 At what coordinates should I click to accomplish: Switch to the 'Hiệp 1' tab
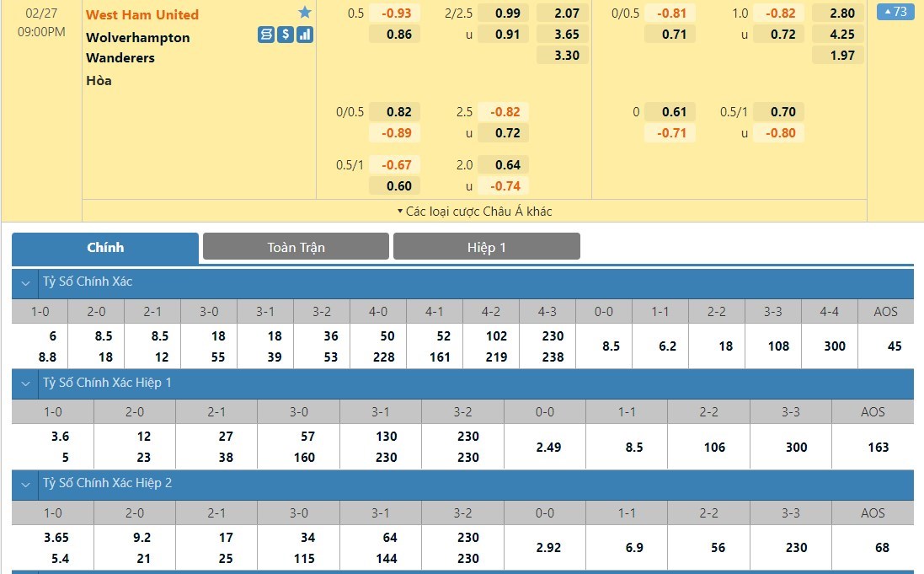pos(487,247)
